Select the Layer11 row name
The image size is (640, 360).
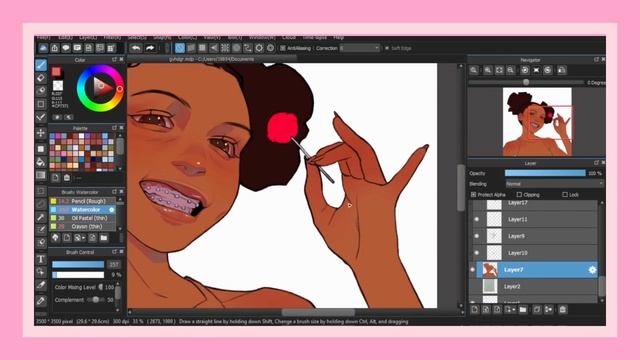tap(518, 219)
